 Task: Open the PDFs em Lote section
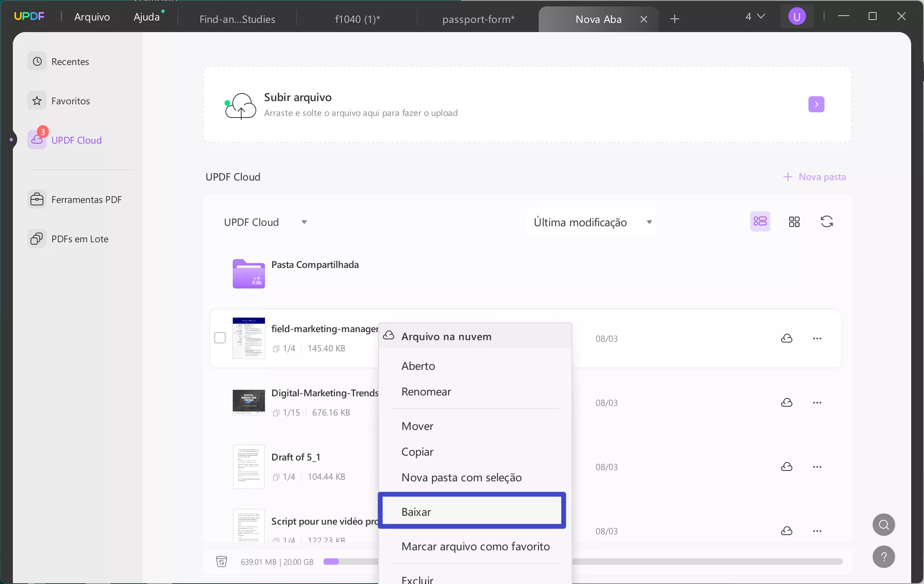click(x=80, y=238)
